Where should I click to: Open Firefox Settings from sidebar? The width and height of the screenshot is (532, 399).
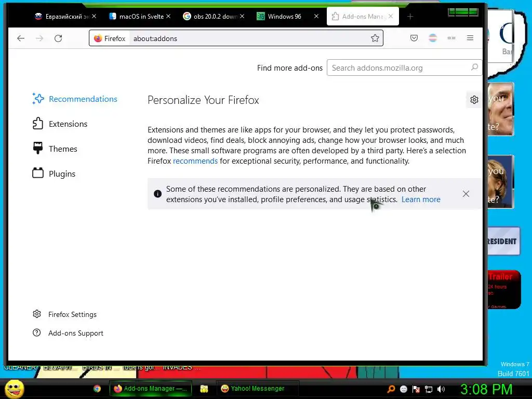point(64,314)
